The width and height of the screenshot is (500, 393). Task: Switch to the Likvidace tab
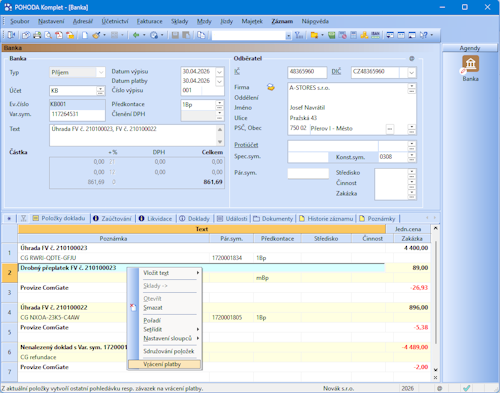(156, 219)
